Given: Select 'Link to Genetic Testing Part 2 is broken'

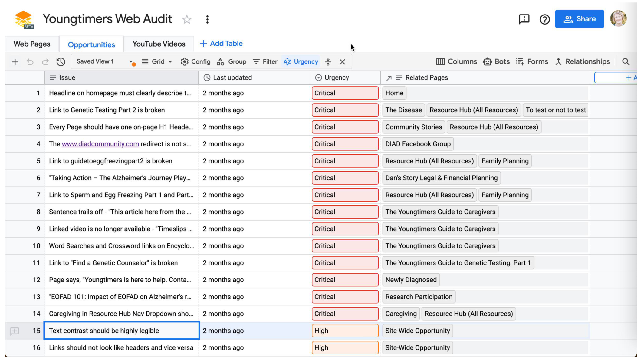Looking at the screenshot, I should coord(107,110).
